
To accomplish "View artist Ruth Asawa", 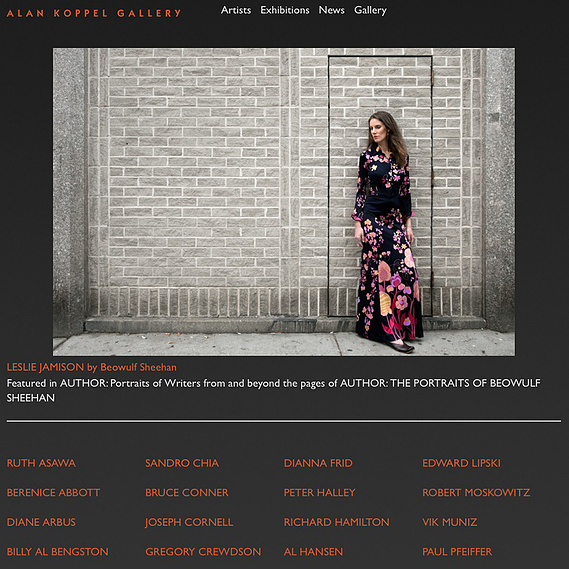I will pyautogui.click(x=41, y=463).
